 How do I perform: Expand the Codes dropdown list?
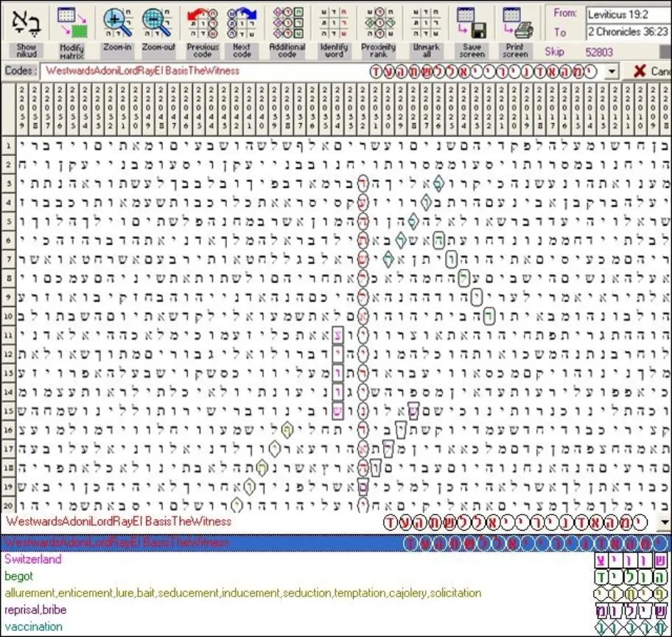point(613,72)
